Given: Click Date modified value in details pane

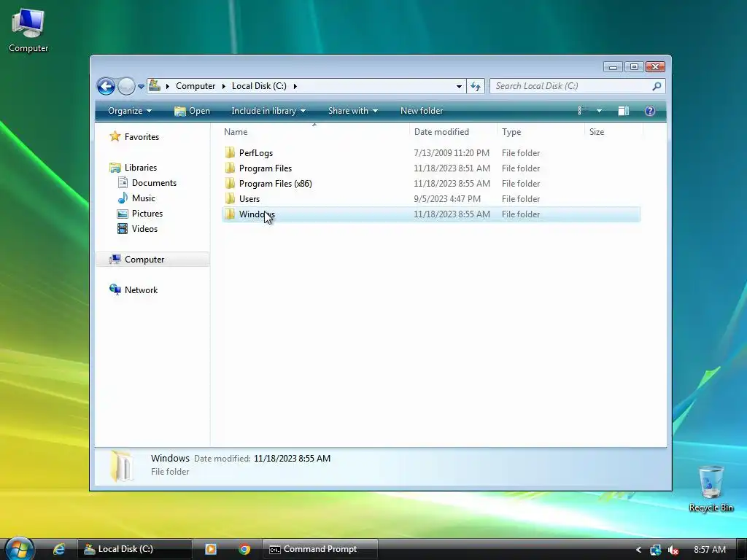Looking at the screenshot, I should click(x=292, y=459).
